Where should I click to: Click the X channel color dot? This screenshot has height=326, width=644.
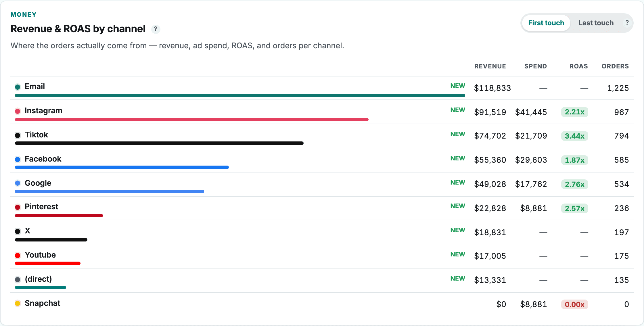[x=18, y=231]
